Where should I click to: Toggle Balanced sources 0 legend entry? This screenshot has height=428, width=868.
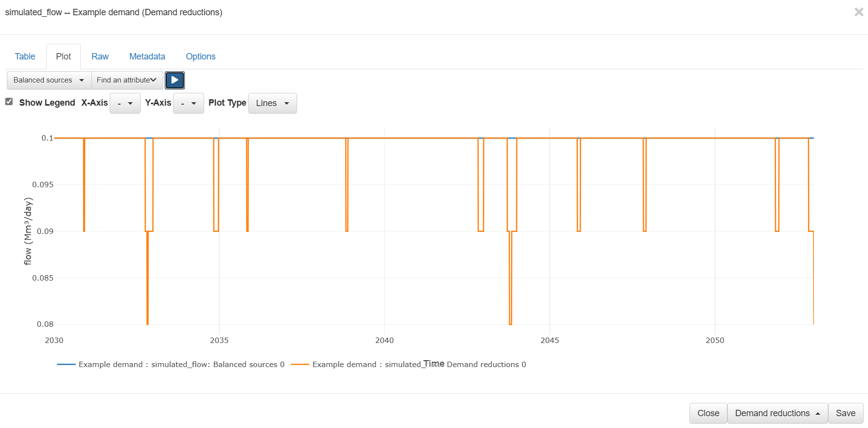pos(181,365)
